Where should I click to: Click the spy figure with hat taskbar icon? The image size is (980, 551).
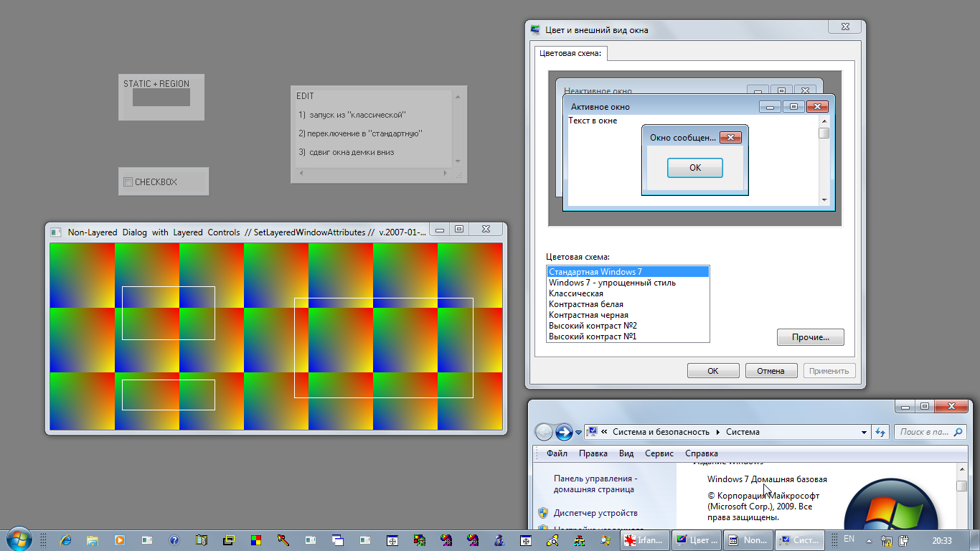499,540
